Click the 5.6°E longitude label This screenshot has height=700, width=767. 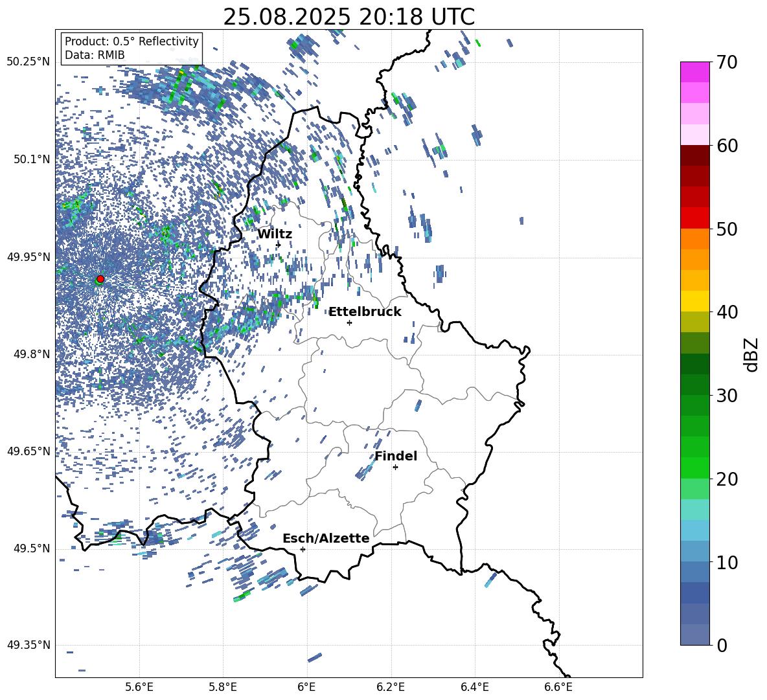[139, 688]
